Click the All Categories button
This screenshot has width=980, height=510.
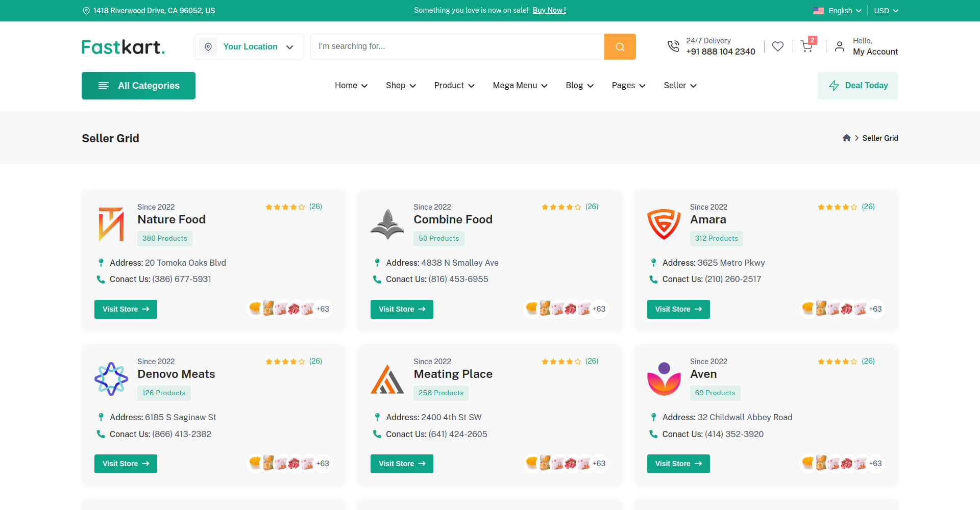click(138, 86)
